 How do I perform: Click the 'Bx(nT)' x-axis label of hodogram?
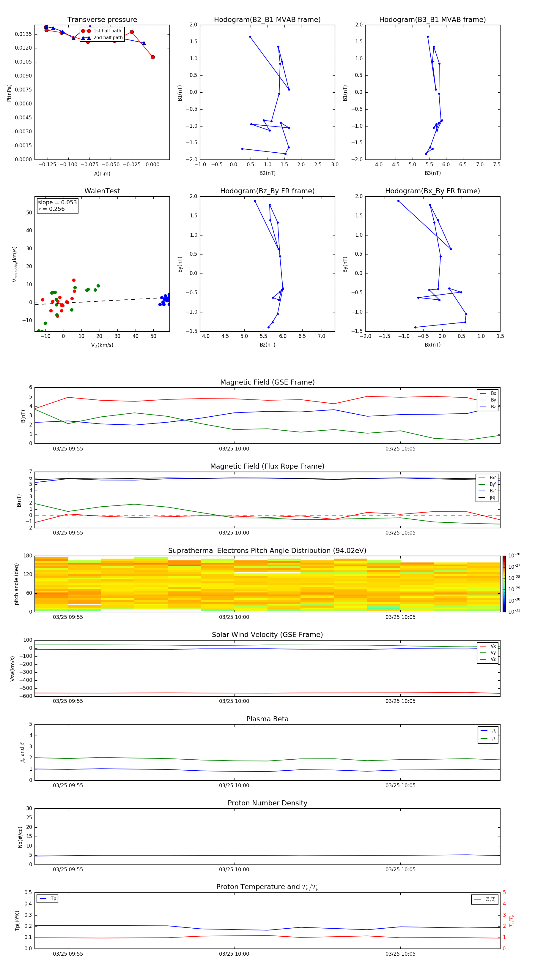tap(432, 345)
